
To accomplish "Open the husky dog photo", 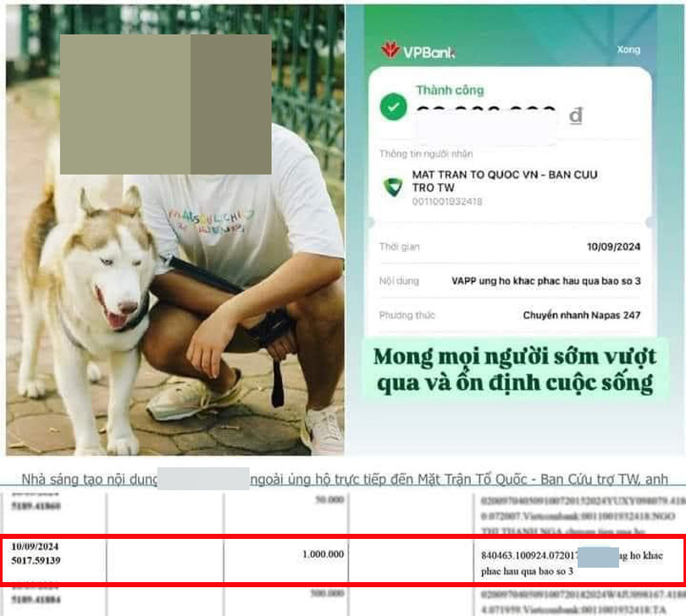I will 175,230.
